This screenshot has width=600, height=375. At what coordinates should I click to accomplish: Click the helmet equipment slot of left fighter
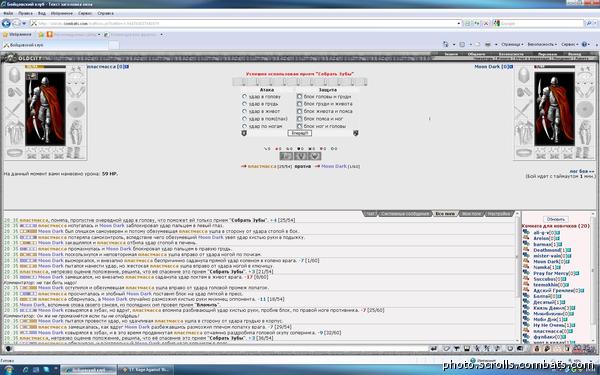click(x=15, y=75)
